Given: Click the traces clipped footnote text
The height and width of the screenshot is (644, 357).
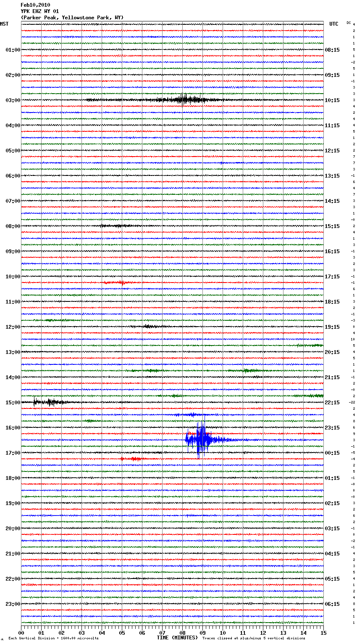Looking at the screenshot, I should click(x=254, y=638).
